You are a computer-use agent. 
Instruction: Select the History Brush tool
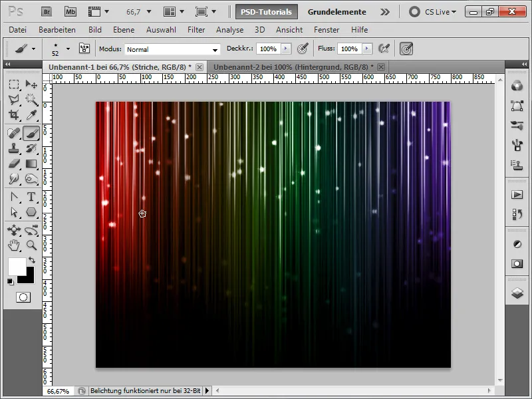[31, 148]
